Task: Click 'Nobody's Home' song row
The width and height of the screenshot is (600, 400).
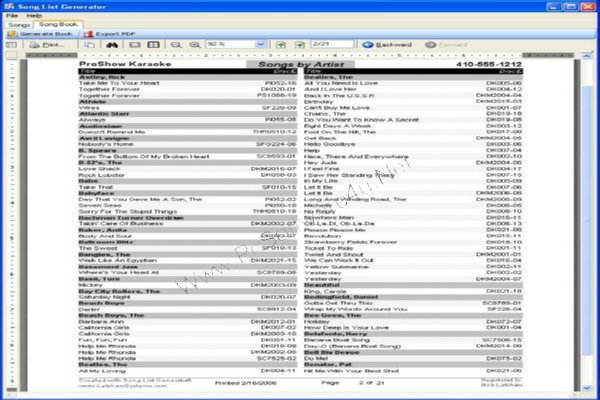Action: (188, 144)
